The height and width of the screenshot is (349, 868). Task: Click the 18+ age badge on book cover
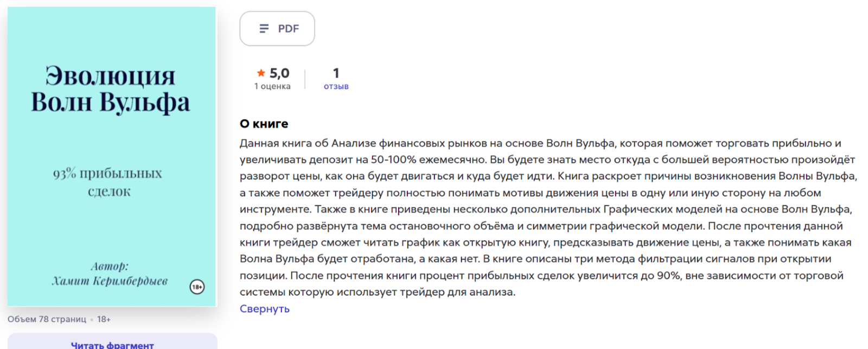[x=196, y=287]
